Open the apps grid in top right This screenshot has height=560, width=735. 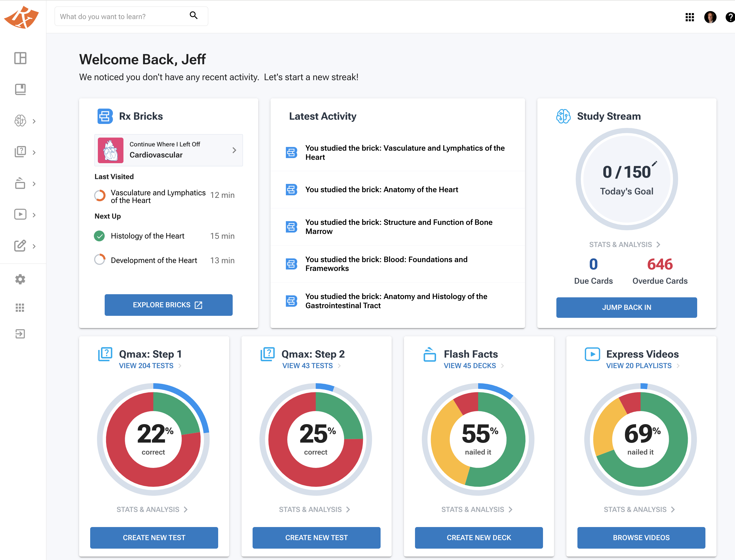point(690,17)
